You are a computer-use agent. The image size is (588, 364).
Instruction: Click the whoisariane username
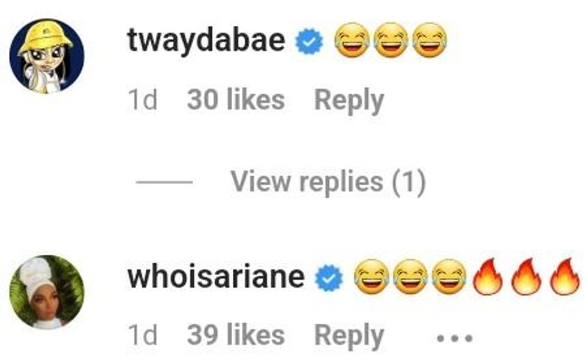(x=216, y=277)
